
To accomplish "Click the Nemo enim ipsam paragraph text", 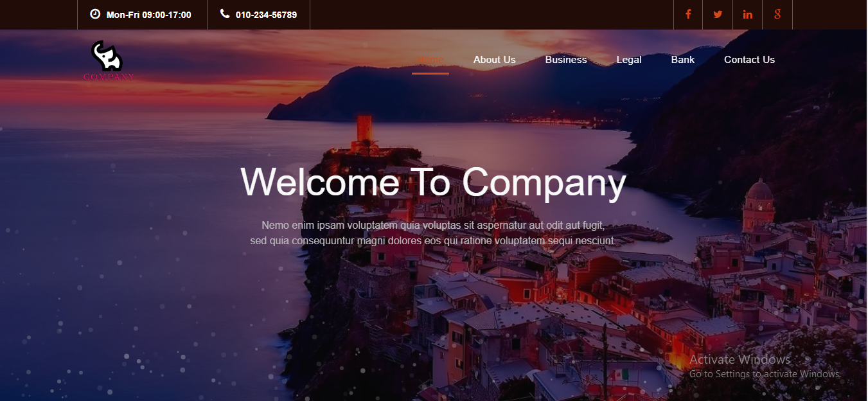I will click(433, 233).
